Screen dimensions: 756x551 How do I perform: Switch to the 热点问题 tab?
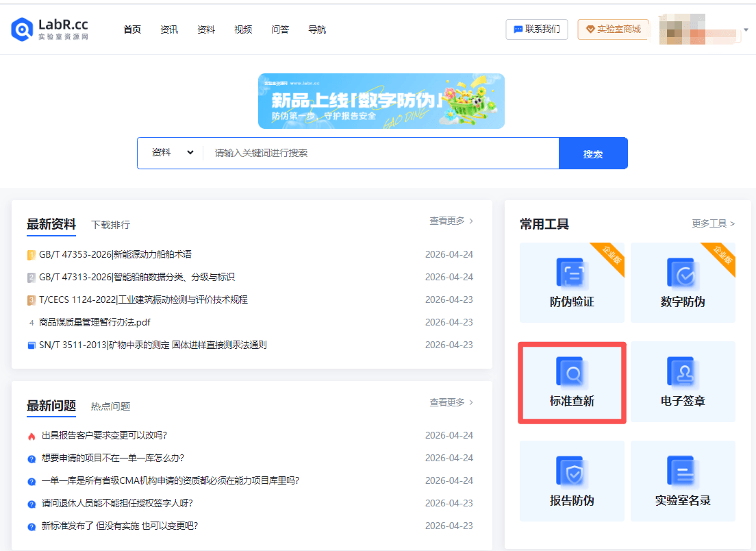pyautogui.click(x=110, y=406)
